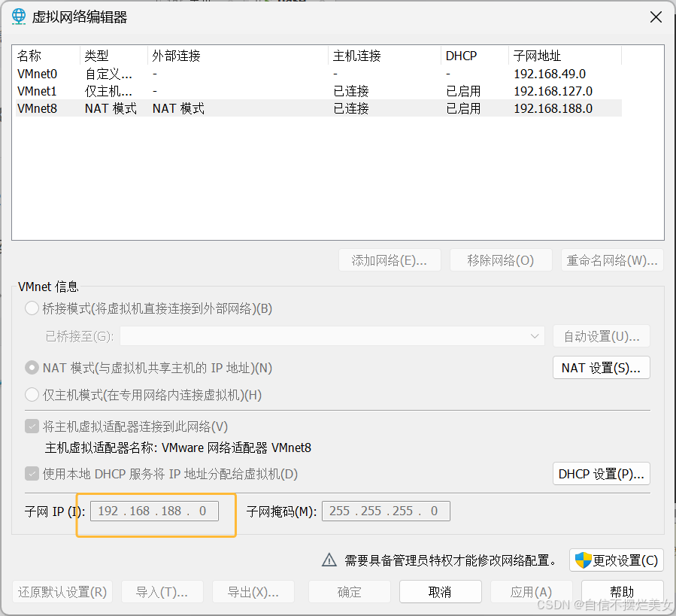Click the 重命名网络(W) button

[x=612, y=260]
